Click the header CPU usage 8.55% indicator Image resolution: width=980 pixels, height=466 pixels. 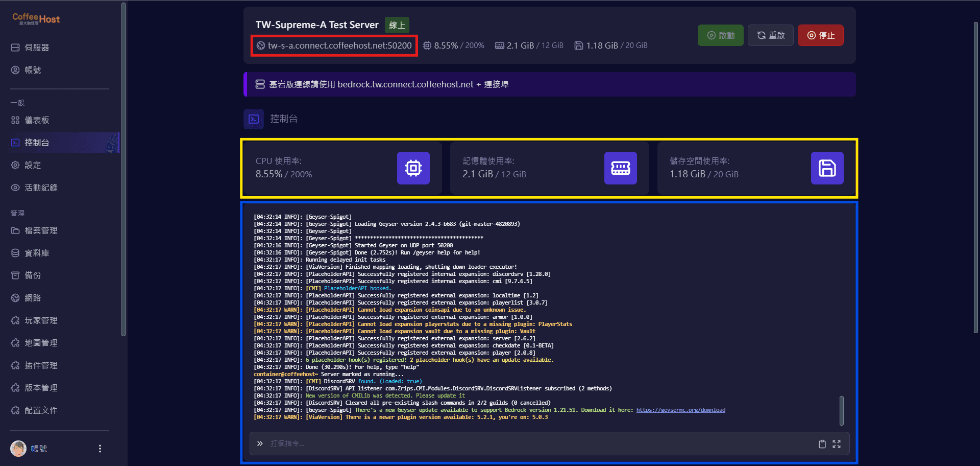pos(454,45)
